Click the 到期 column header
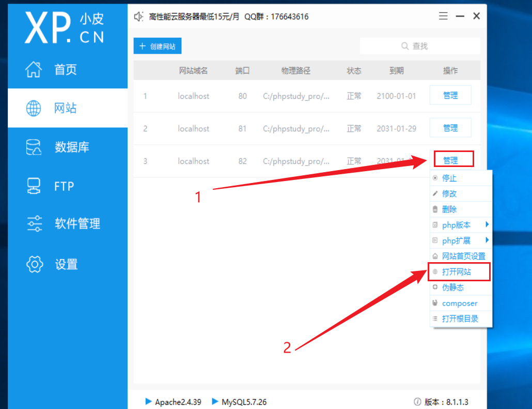 click(x=396, y=71)
